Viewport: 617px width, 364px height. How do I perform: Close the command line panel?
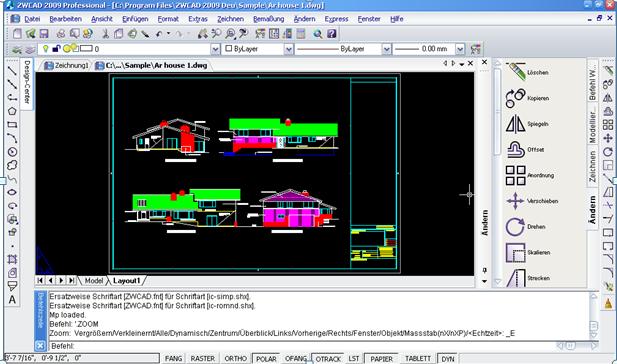(40, 346)
